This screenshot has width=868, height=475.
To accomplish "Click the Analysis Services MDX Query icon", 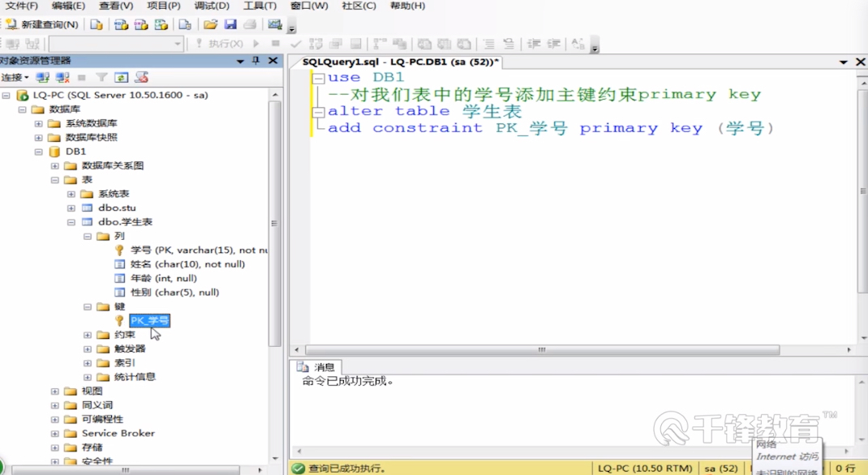I will tap(121, 24).
